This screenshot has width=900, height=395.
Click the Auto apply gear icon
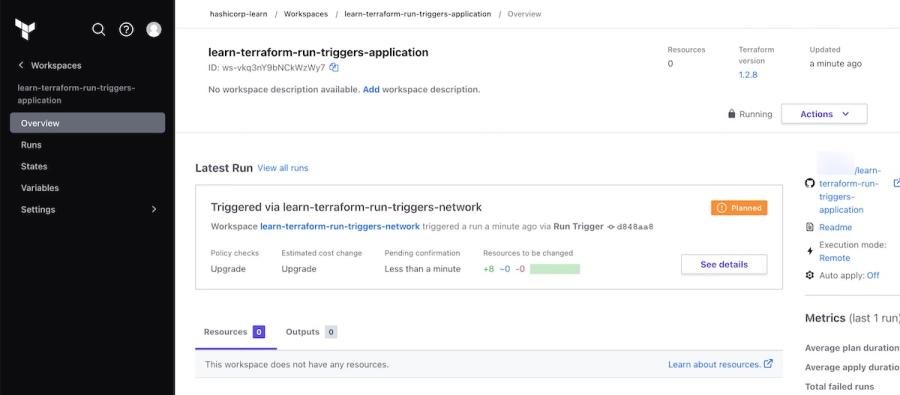coord(810,276)
